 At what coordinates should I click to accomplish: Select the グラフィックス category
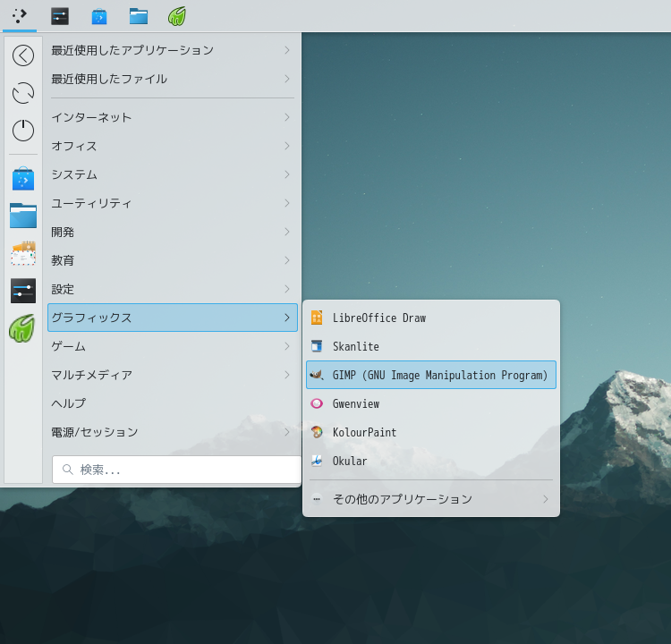click(173, 318)
